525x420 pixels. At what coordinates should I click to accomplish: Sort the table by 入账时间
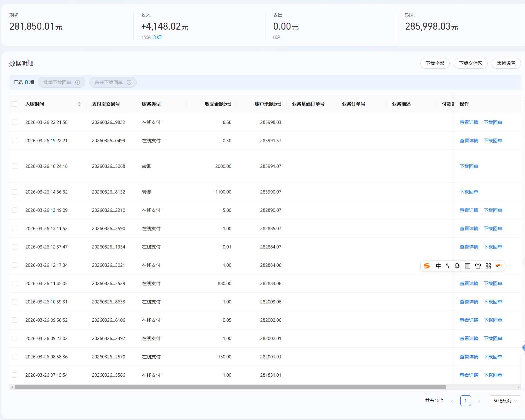[x=79, y=104]
